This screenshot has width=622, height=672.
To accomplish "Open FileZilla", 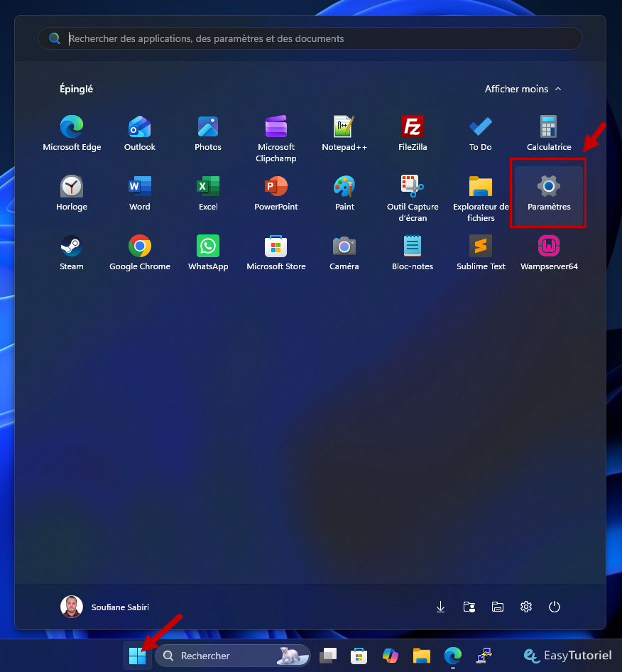I will click(x=413, y=134).
